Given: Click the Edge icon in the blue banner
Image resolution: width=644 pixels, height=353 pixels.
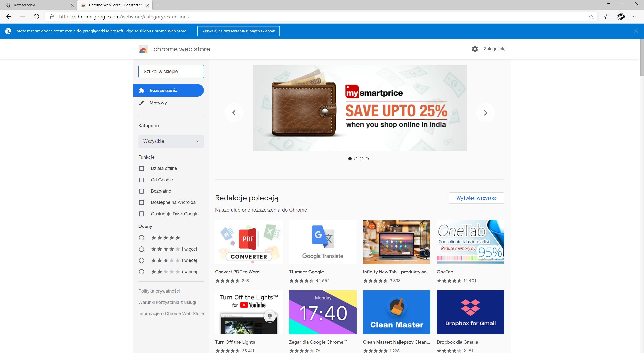Looking at the screenshot, I should click(x=9, y=31).
